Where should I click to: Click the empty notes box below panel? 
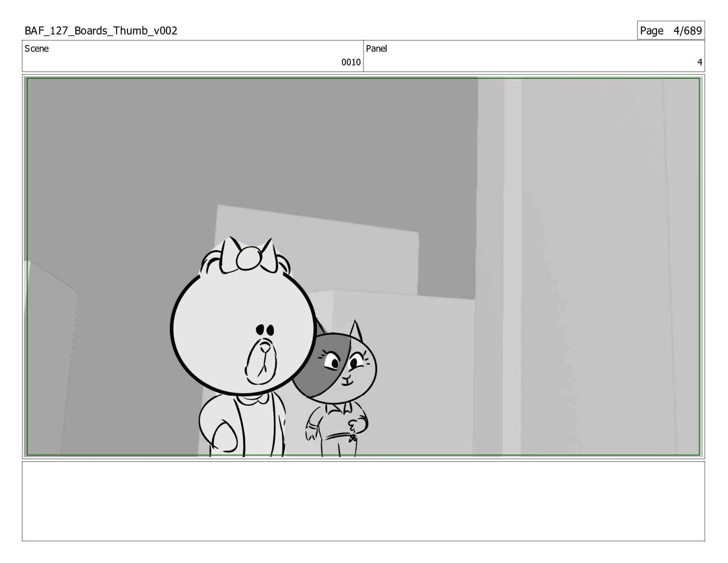(363, 501)
